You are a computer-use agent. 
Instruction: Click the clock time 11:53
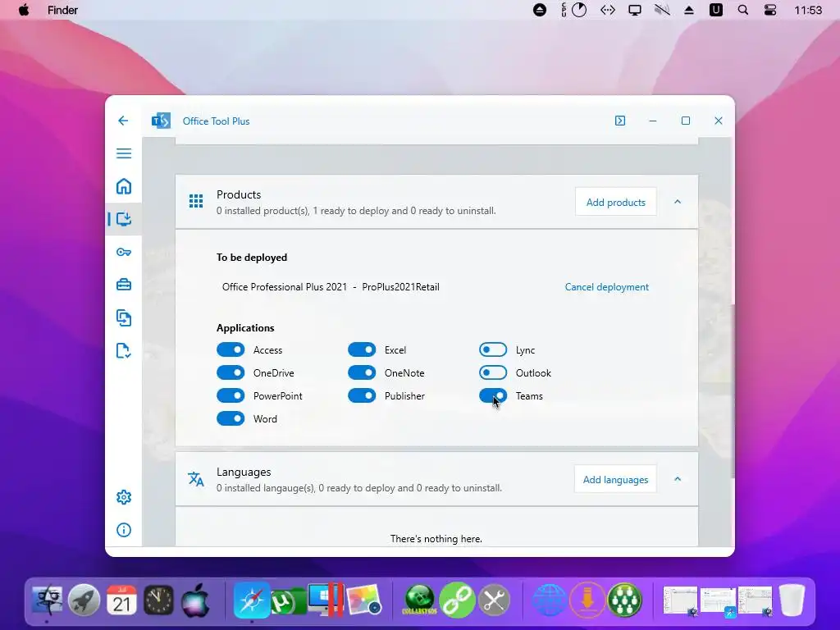(x=808, y=10)
